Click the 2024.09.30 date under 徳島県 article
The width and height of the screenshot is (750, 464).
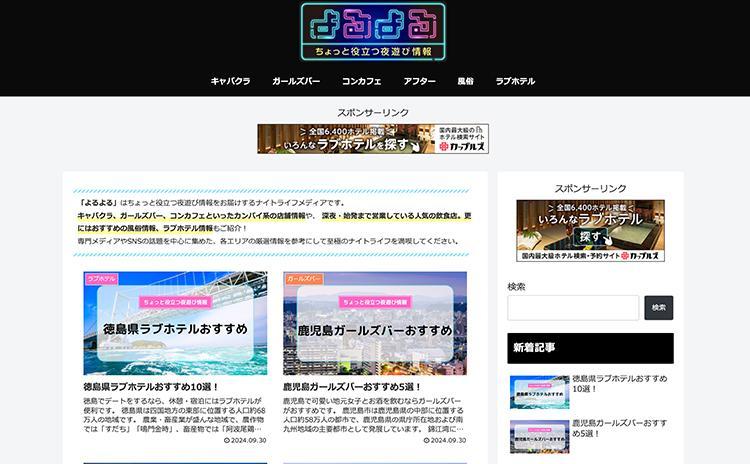point(245,440)
